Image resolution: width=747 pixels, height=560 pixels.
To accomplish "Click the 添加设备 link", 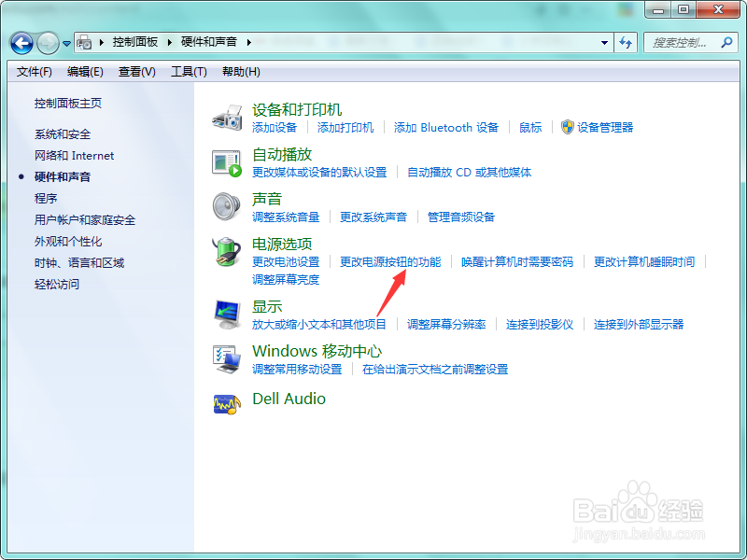I will pyautogui.click(x=275, y=128).
